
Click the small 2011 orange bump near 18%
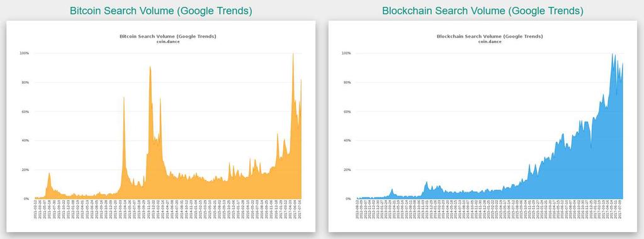coord(49,174)
